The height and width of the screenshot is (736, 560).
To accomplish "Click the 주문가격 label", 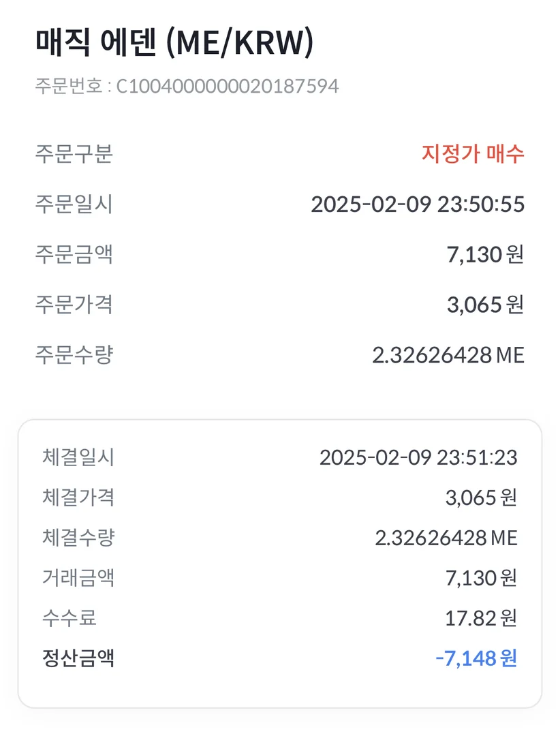I will (x=74, y=305).
